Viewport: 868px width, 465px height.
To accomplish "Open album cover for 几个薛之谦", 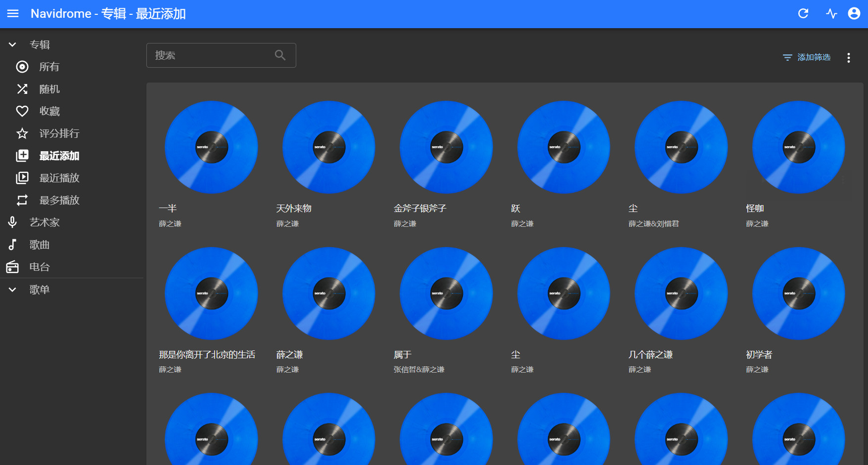I will point(681,294).
